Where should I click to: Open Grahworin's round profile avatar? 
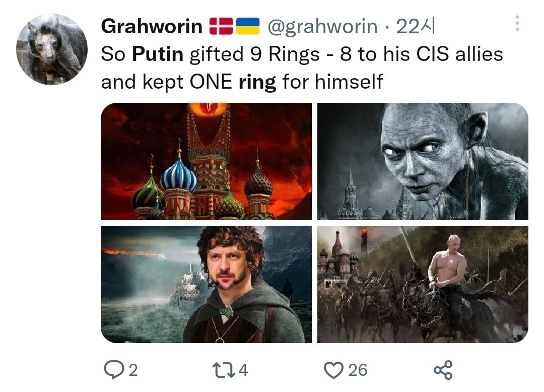52,49
